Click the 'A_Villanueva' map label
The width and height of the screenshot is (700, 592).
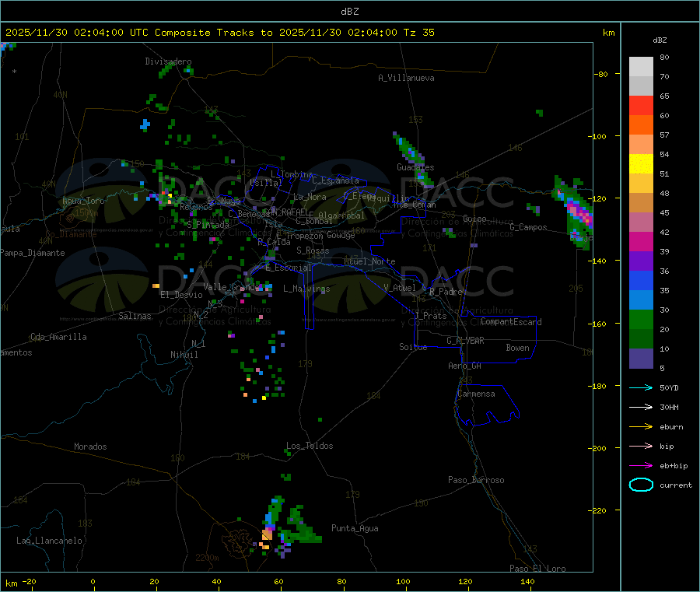point(406,78)
